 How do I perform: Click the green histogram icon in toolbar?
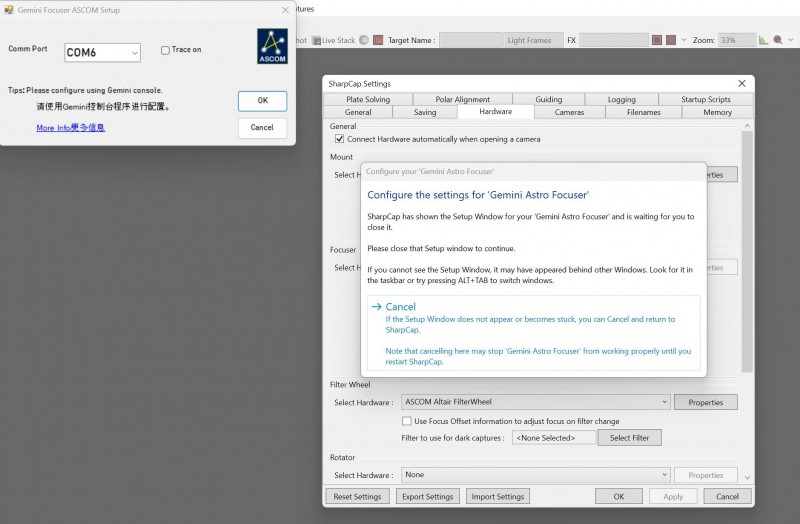763,40
